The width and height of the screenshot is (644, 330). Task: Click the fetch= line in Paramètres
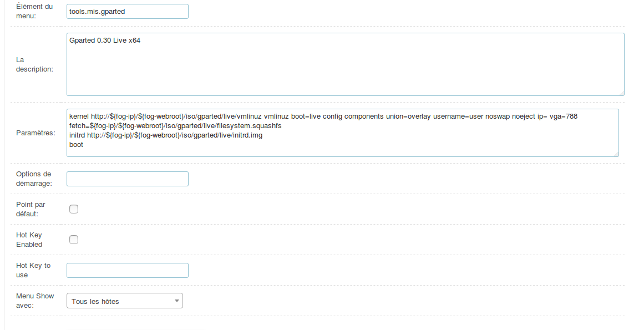pyautogui.click(x=175, y=125)
